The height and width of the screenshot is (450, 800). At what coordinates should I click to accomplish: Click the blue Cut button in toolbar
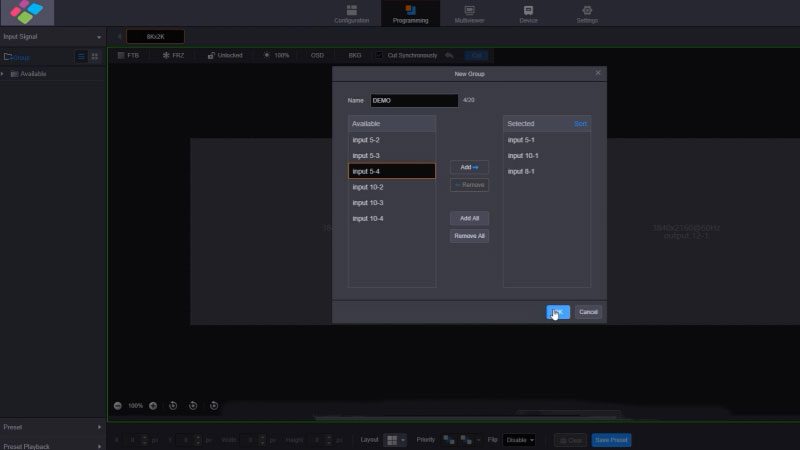pyautogui.click(x=476, y=55)
